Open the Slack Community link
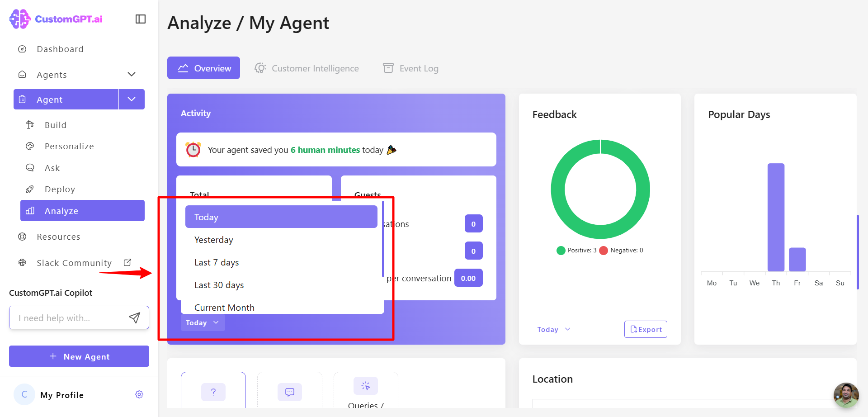Viewport: 868px width, 417px height. [x=74, y=263]
